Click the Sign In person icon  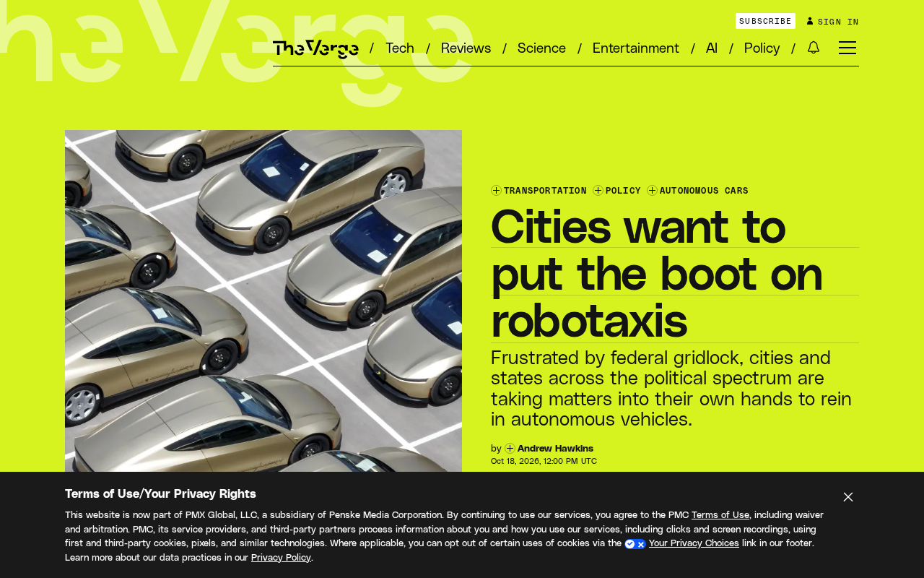click(810, 21)
